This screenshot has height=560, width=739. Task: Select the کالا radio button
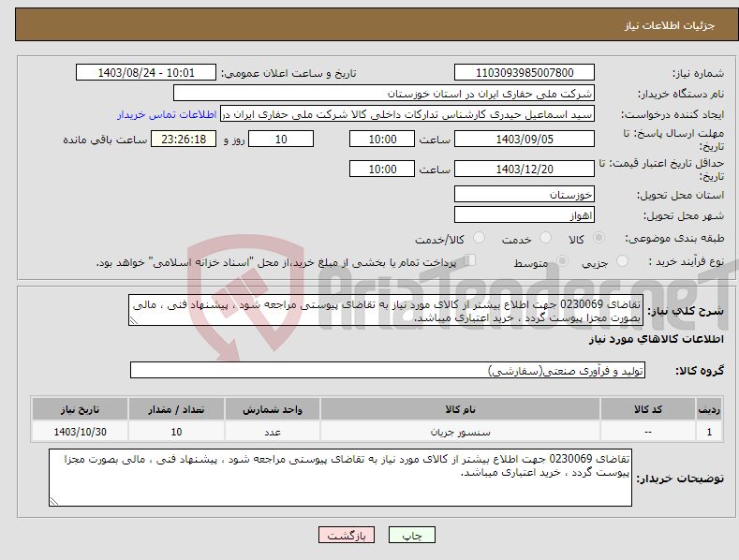tap(599, 238)
